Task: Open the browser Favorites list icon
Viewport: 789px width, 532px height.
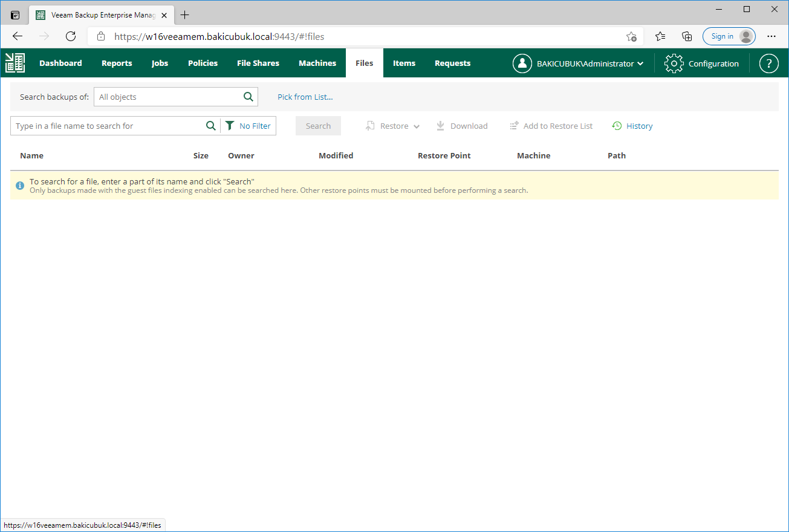Action: click(x=660, y=36)
